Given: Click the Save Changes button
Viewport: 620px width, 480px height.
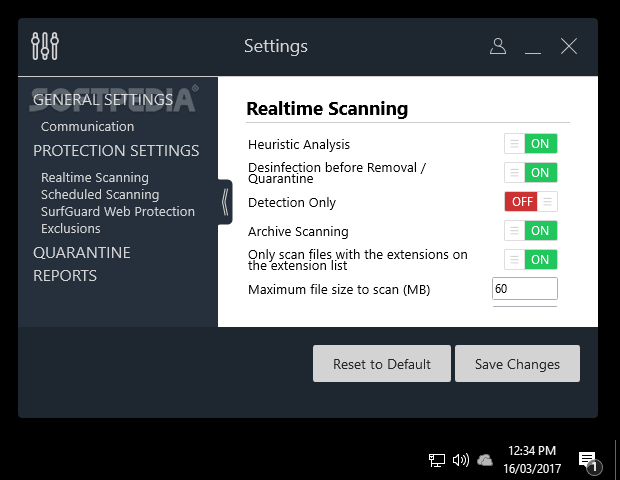Looking at the screenshot, I should tap(518, 364).
